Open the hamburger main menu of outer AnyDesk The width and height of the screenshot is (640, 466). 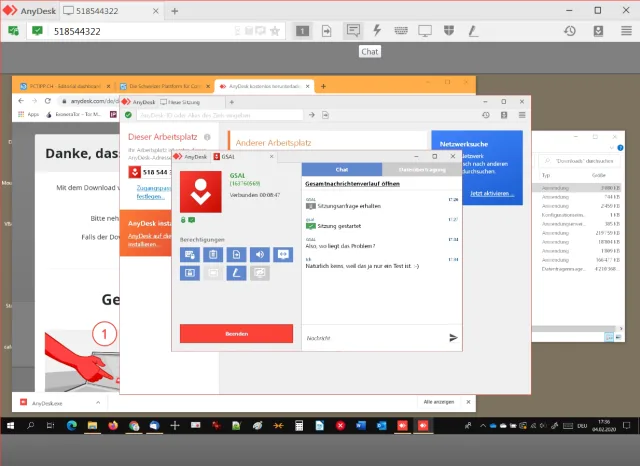[x=627, y=31]
